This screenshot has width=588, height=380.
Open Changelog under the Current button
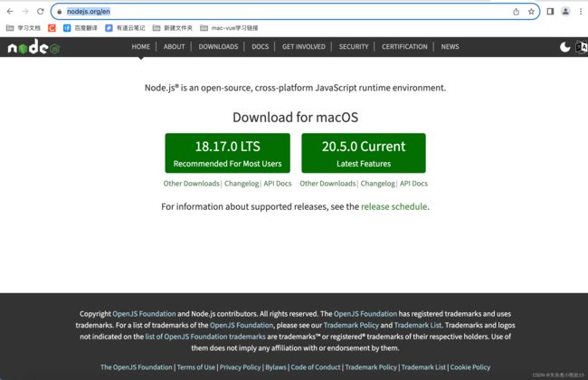[377, 184]
